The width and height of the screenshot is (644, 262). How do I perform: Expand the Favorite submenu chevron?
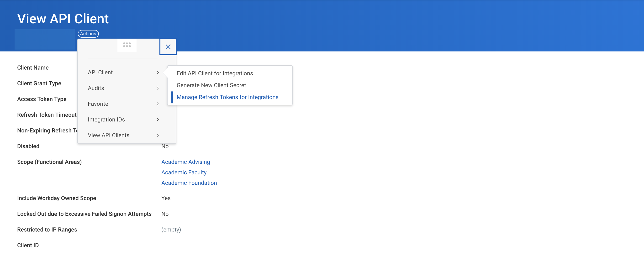point(158,104)
